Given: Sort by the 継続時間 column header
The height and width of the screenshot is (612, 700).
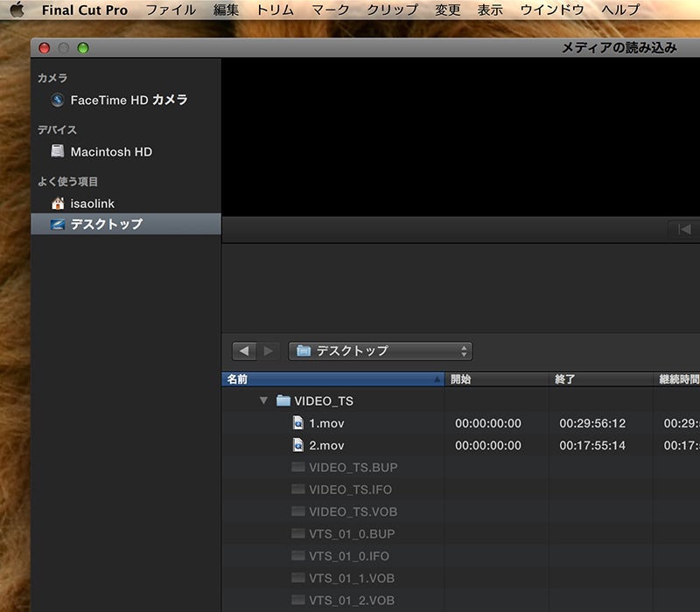Looking at the screenshot, I should (676, 379).
